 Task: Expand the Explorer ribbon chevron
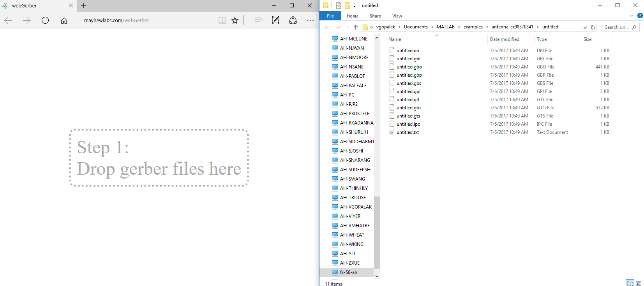tap(632, 16)
